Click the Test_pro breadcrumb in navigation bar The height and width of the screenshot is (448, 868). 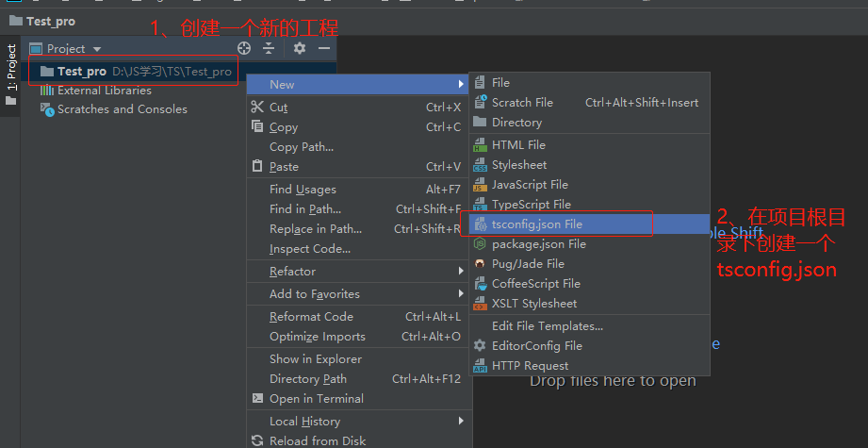pos(42,22)
